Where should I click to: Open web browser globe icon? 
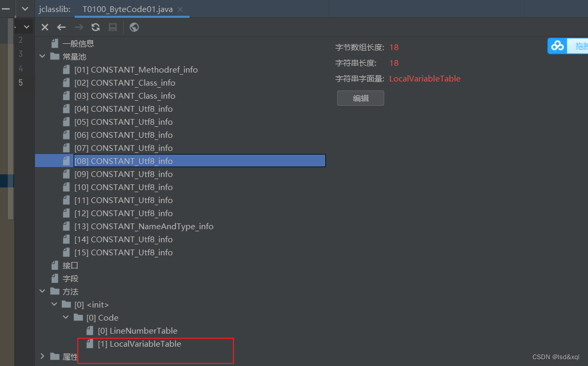(134, 27)
